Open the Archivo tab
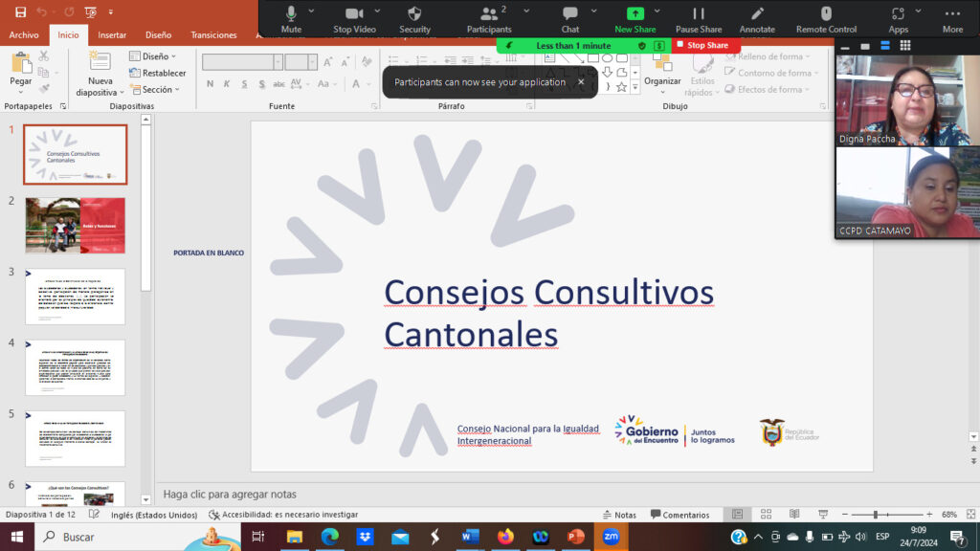This screenshot has height=551, width=980. coord(24,35)
